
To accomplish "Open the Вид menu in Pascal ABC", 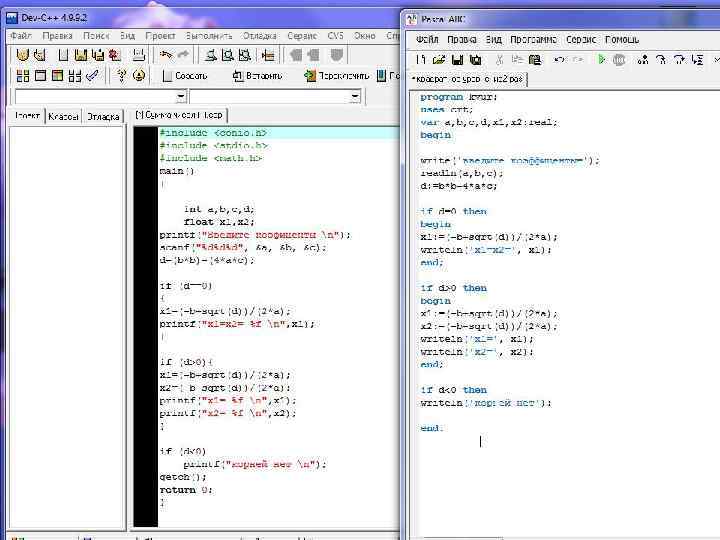I will (x=494, y=39).
